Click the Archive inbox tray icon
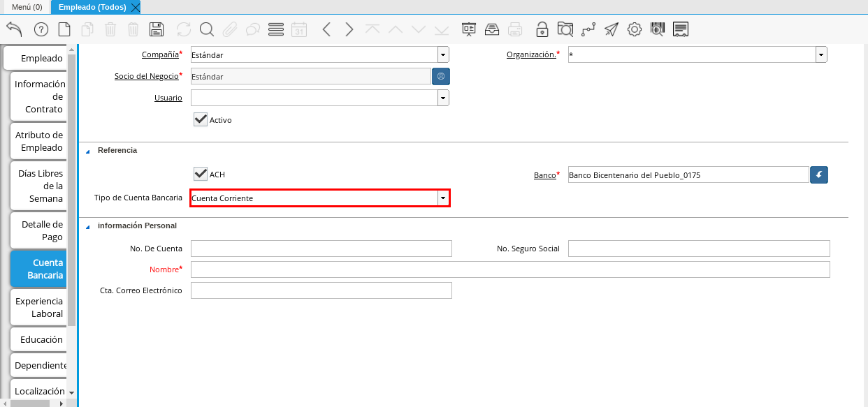The image size is (868, 407). [492, 29]
